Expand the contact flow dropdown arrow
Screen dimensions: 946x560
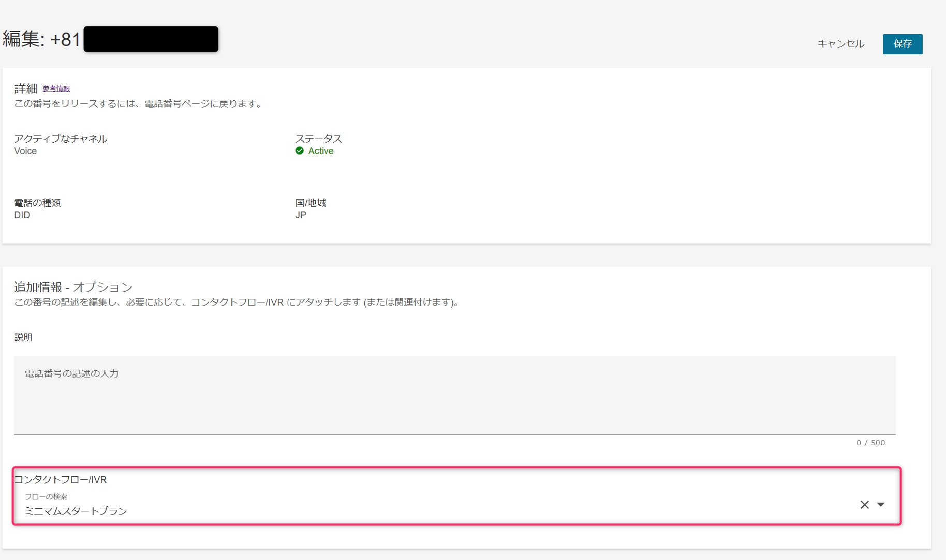(881, 505)
